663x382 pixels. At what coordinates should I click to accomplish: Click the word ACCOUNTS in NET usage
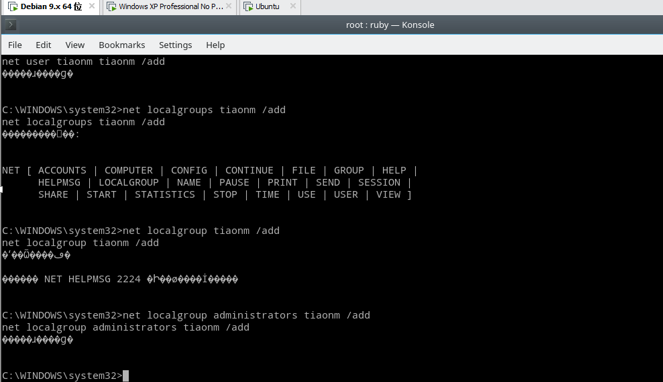(62, 170)
